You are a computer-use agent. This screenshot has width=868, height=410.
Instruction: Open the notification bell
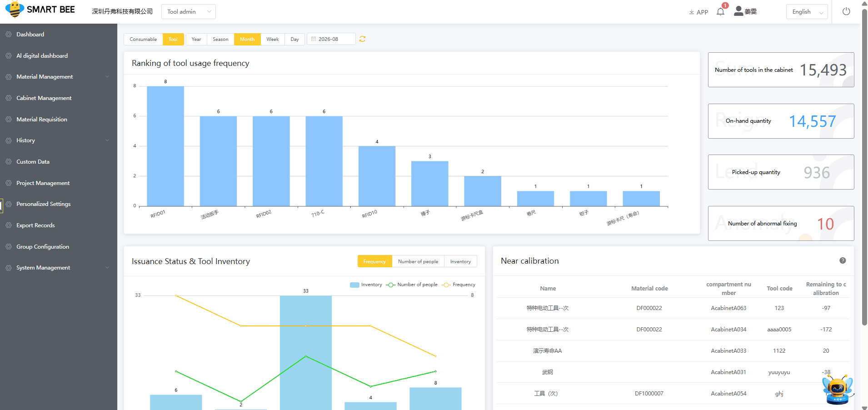pyautogui.click(x=720, y=12)
